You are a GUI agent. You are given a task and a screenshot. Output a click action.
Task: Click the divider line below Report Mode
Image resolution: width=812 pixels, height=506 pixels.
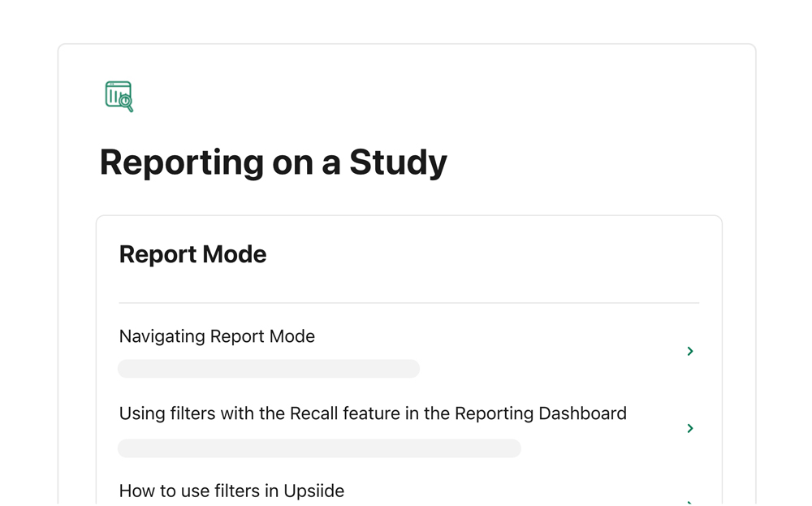point(408,303)
